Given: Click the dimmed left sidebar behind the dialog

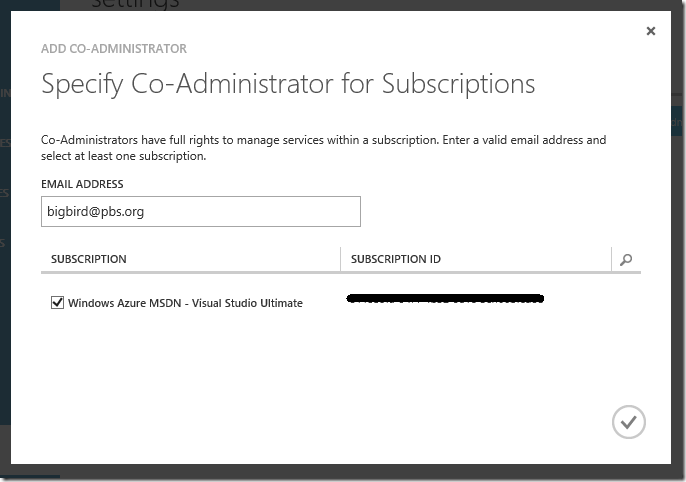Looking at the screenshot, I should click(5, 219).
